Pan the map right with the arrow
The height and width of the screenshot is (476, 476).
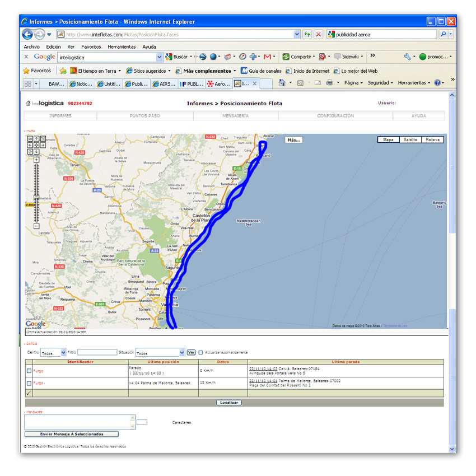coord(43,145)
